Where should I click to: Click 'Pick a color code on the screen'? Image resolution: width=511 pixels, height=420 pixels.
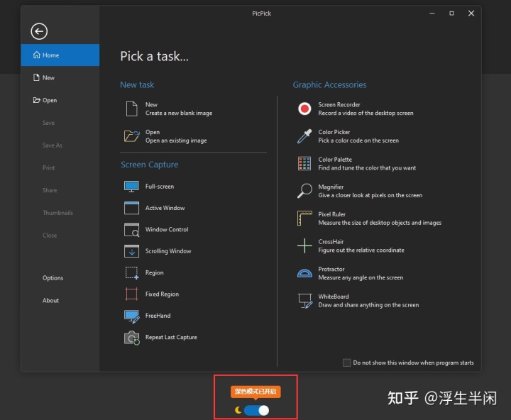click(x=358, y=140)
